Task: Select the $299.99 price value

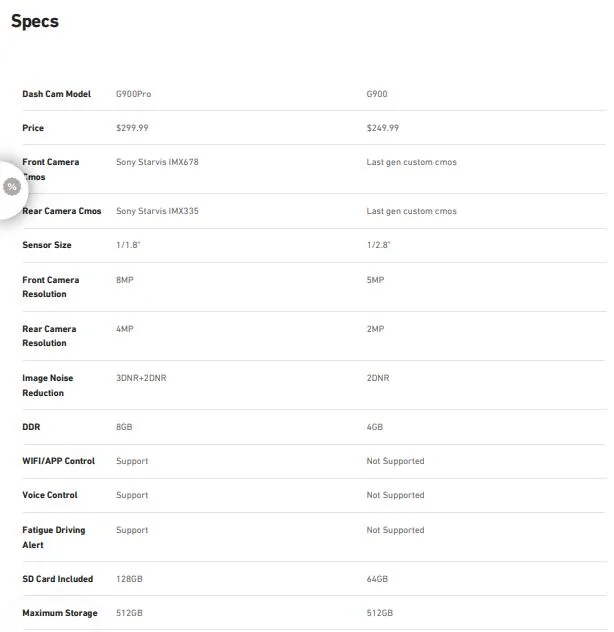Action: 132,128
